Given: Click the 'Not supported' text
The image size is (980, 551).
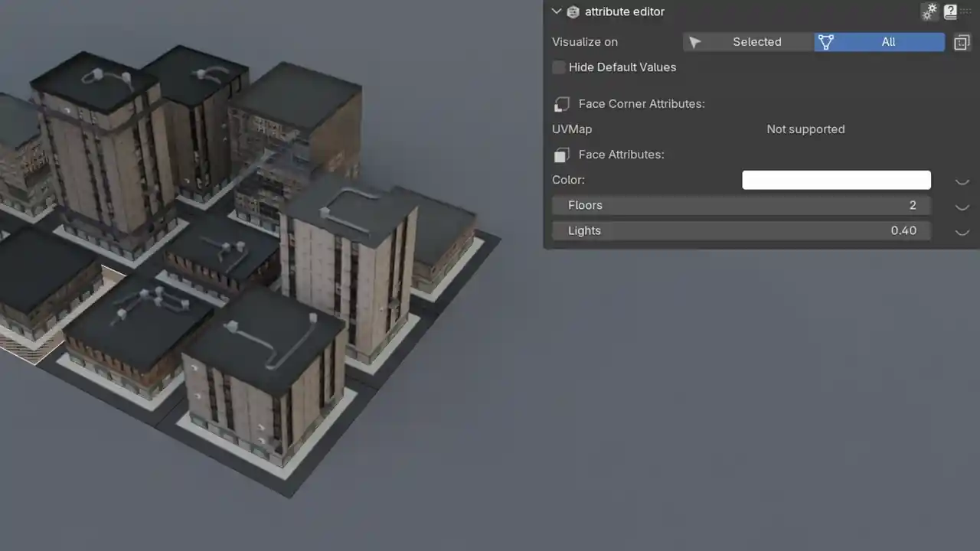Looking at the screenshot, I should point(805,129).
